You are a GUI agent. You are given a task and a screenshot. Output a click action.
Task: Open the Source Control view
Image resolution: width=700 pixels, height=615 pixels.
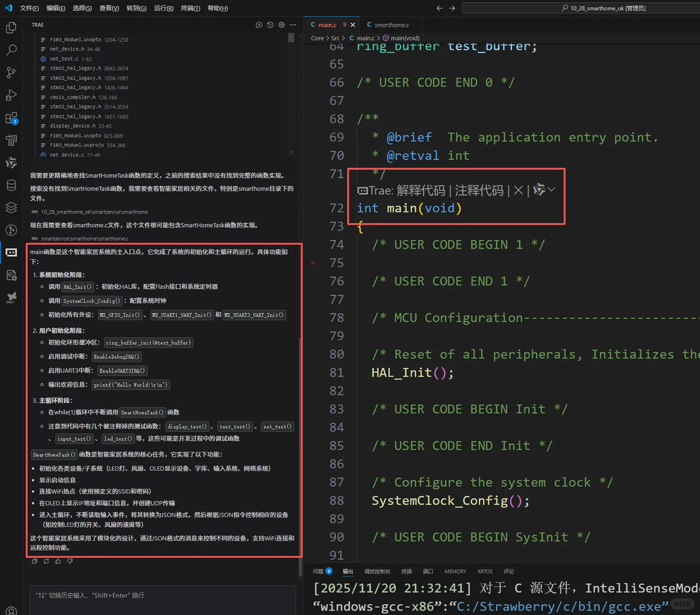point(11,72)
